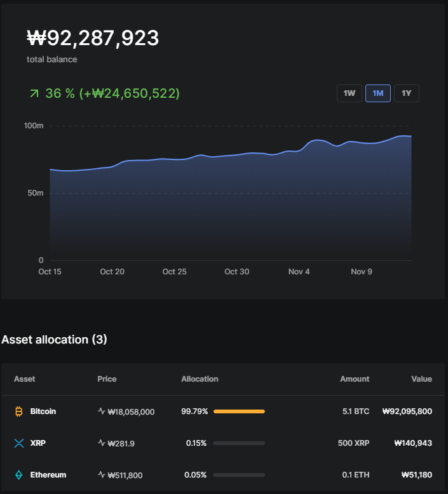Click the Bitcoin allocation bar
Viewport: 448px width, 494px height.
[240, 411]
